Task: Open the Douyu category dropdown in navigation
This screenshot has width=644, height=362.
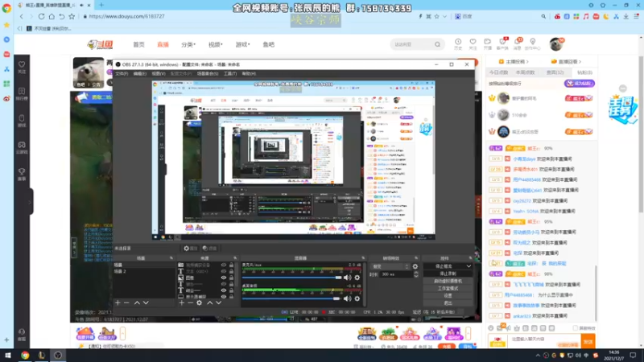Action: (188, 44)
